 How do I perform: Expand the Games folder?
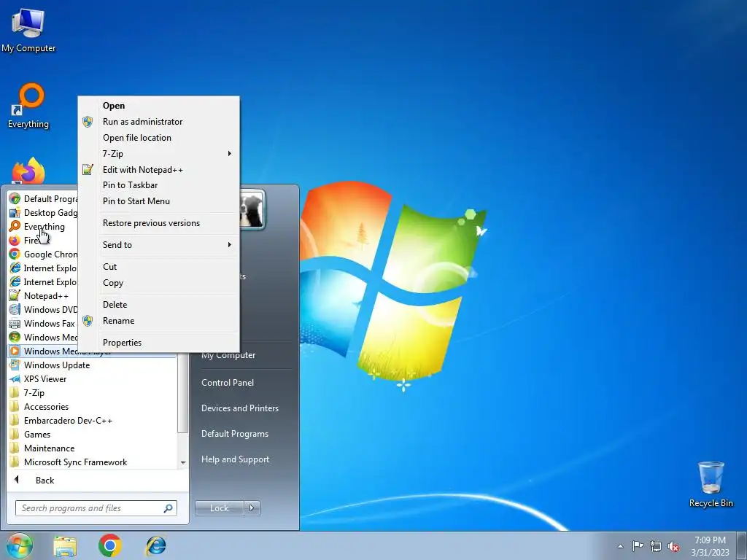point(93,435)
